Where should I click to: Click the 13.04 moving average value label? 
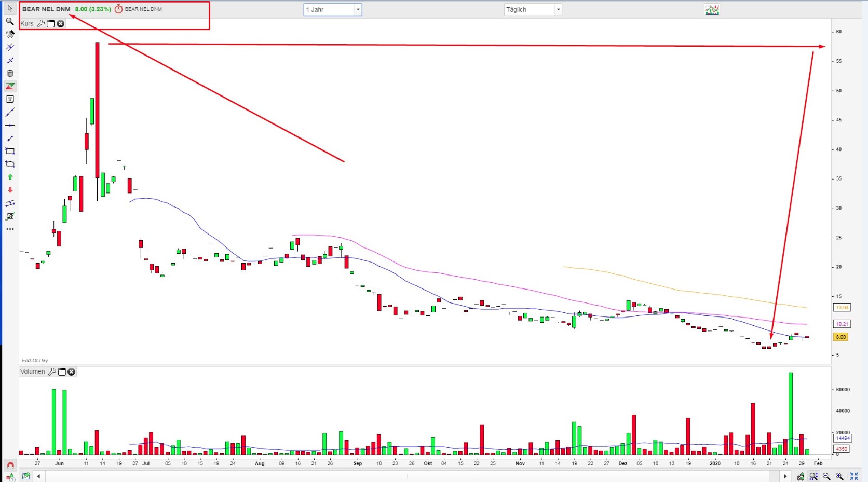[x=842, y=307]
